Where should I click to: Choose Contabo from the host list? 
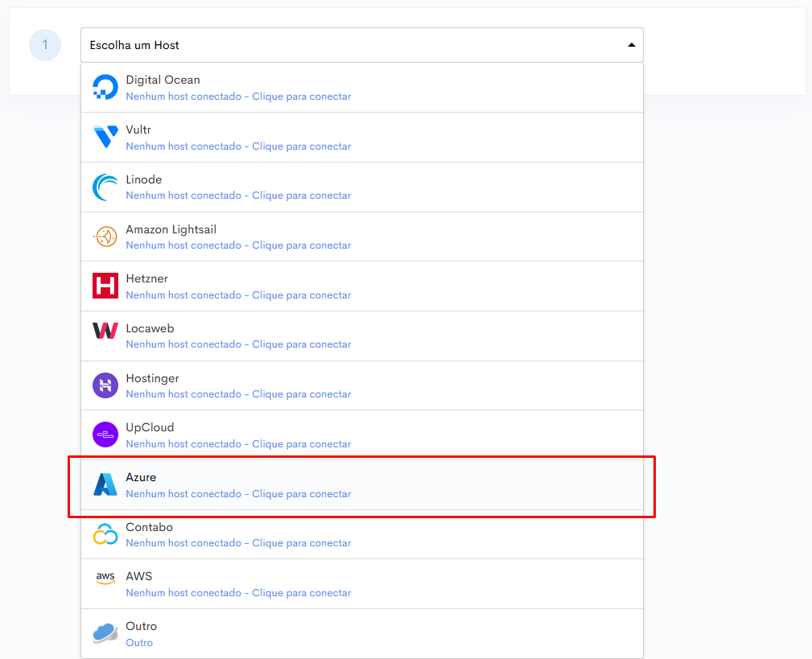pos(362,534)
